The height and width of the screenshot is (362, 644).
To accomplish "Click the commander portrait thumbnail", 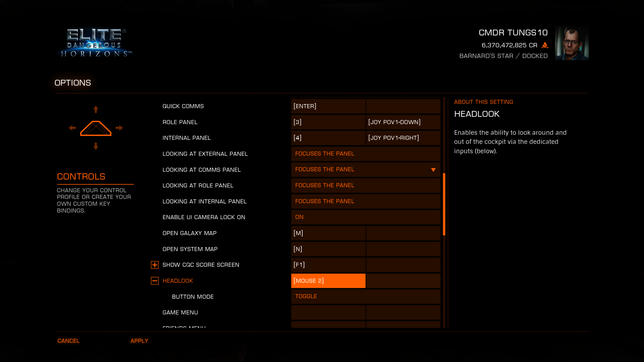I will 572,43.
